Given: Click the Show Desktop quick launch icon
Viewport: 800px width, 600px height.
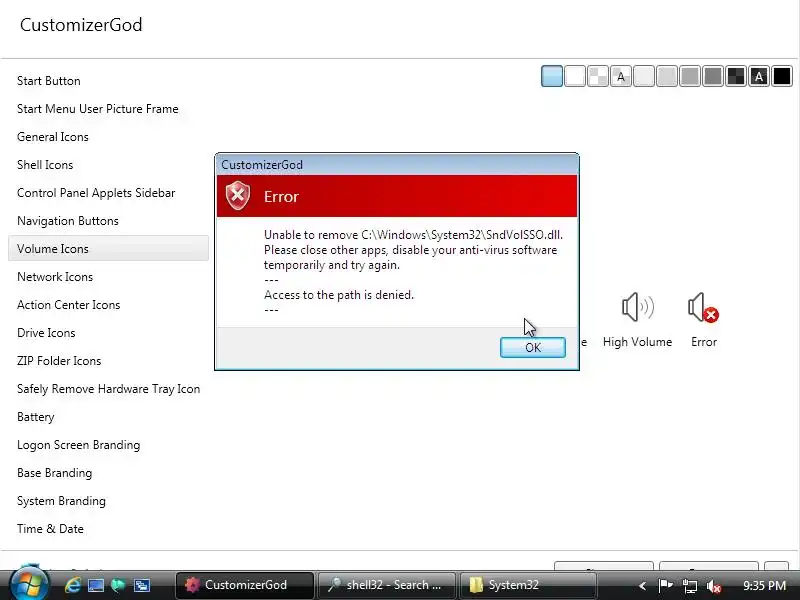Looking at the screenshot, I should [x=95, y=585].
